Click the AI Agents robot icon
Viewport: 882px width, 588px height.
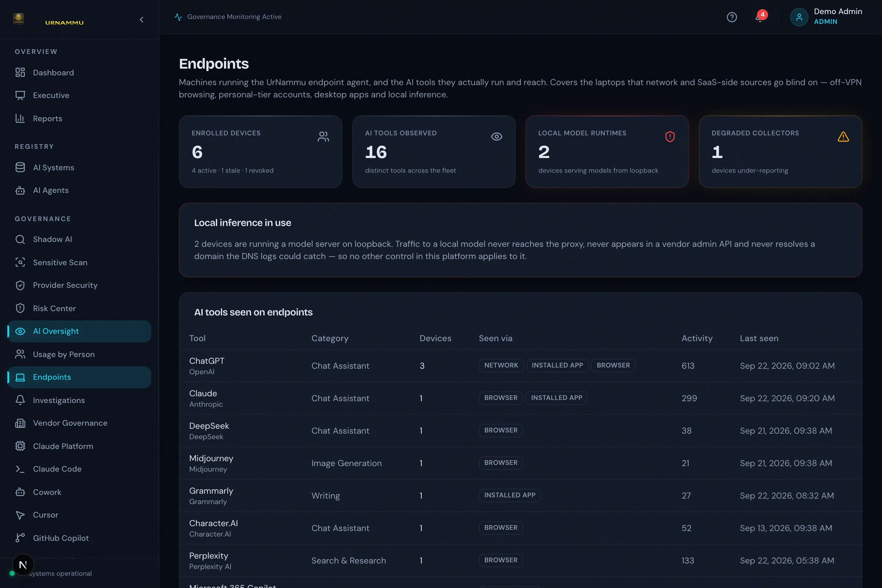tap(20, 190)
